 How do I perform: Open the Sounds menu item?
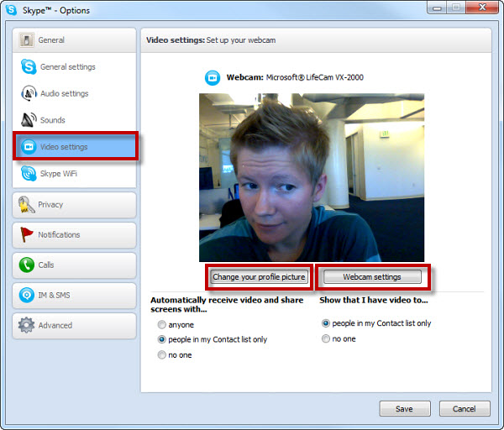click(x=52, y=121)
